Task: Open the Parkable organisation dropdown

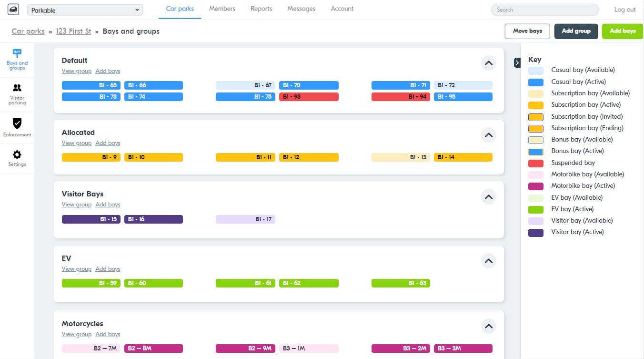Action: [x=85, y=10]
